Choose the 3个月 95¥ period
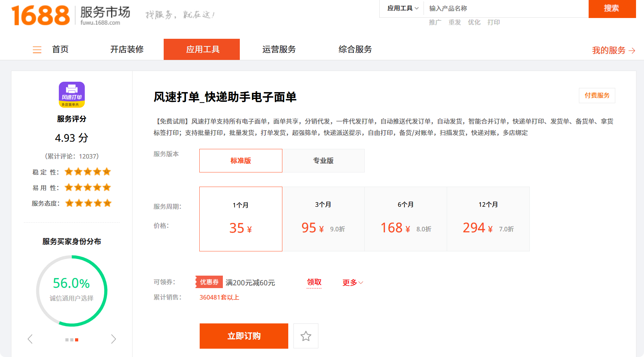Viewport: 644px width, 357px height. (324, 219)
